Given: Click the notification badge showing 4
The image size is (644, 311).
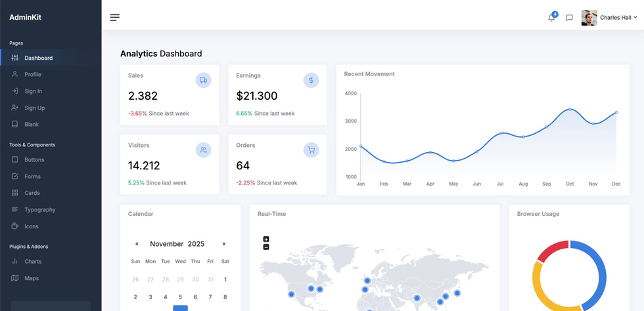Looking at the screenshot, I should (555, 14).
